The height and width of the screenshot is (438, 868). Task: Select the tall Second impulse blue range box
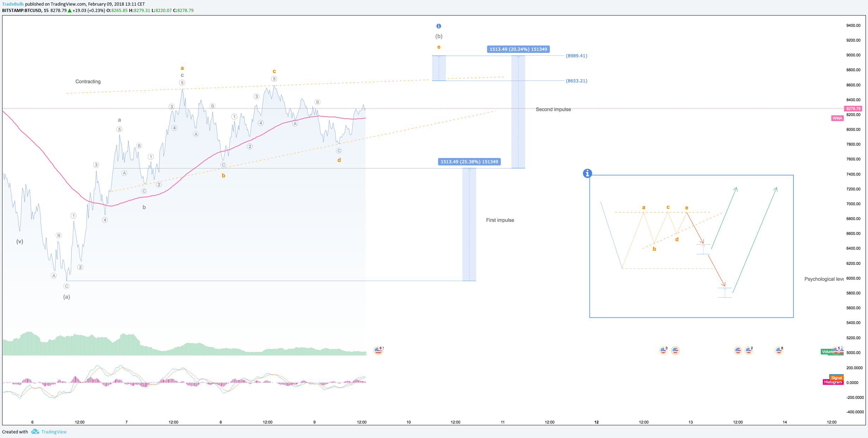518,112
